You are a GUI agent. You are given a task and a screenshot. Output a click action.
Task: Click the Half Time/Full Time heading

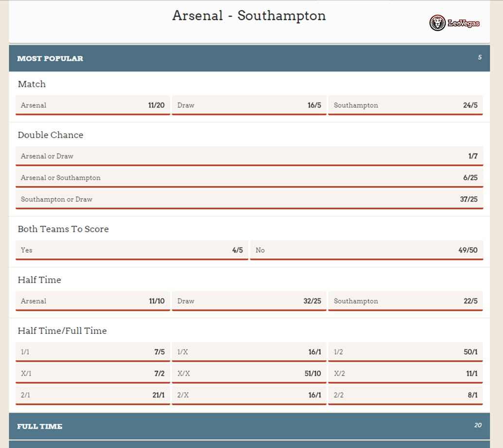pos(62,330)
